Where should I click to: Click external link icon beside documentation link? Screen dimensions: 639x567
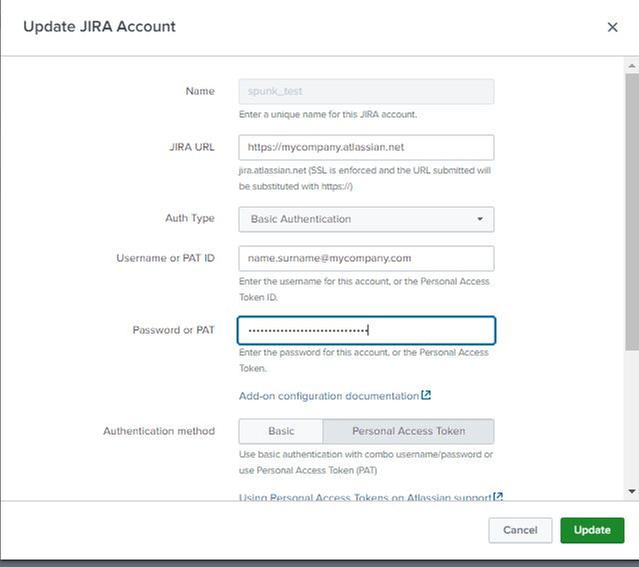[426, 395]
